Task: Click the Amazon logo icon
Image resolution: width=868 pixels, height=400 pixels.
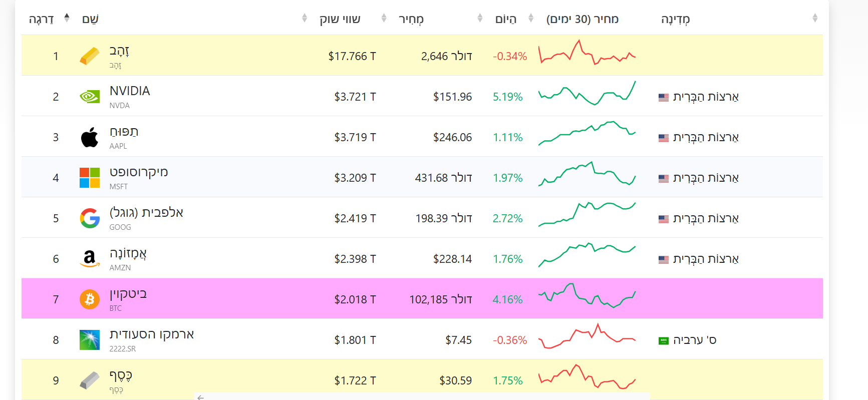Action: [90, 259]
